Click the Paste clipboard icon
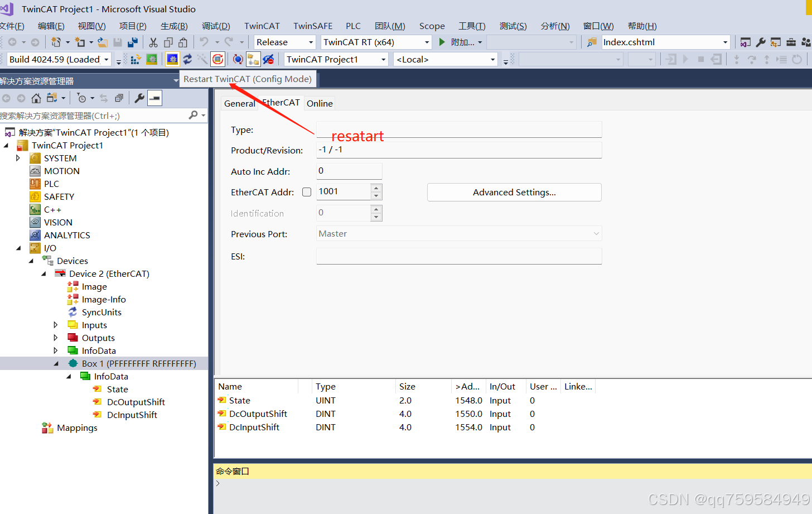 [x=183, y=42]
